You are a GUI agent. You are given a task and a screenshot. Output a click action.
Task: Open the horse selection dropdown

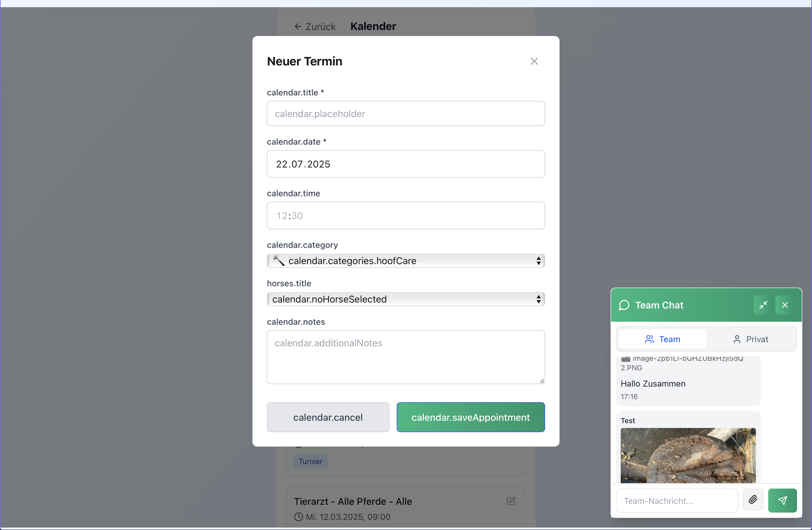(x=406, y=299)
